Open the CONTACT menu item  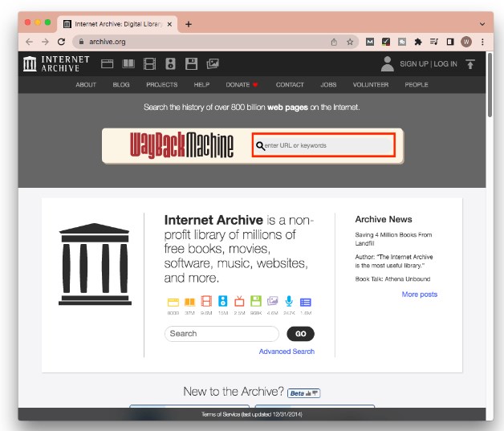pos(290,85)
